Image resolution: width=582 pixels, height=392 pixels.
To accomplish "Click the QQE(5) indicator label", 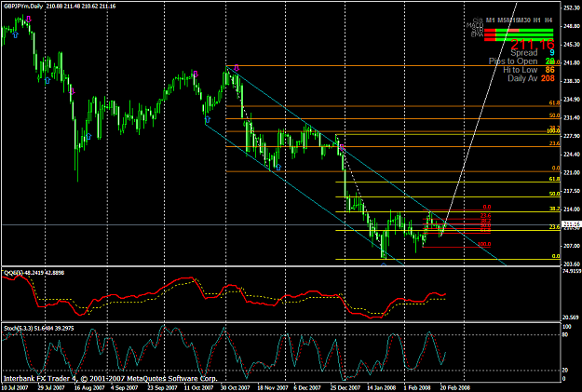I will click(x=13, y=273).
